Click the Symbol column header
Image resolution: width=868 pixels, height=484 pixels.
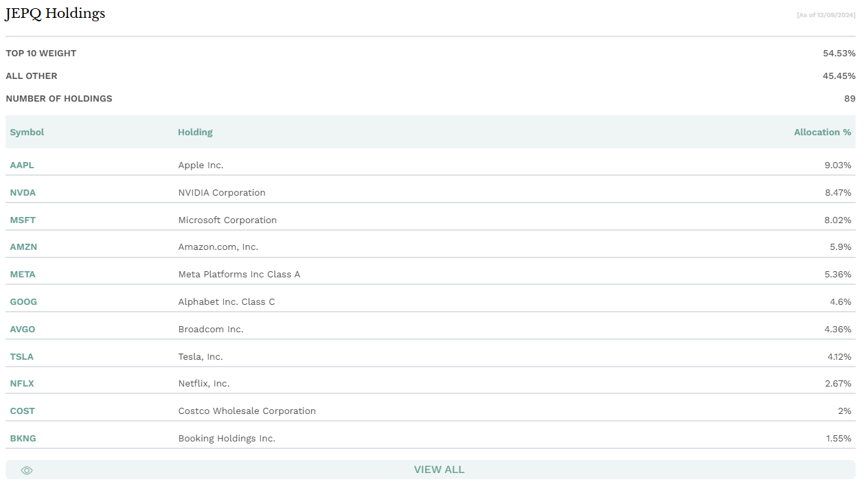tap(27, 132)
